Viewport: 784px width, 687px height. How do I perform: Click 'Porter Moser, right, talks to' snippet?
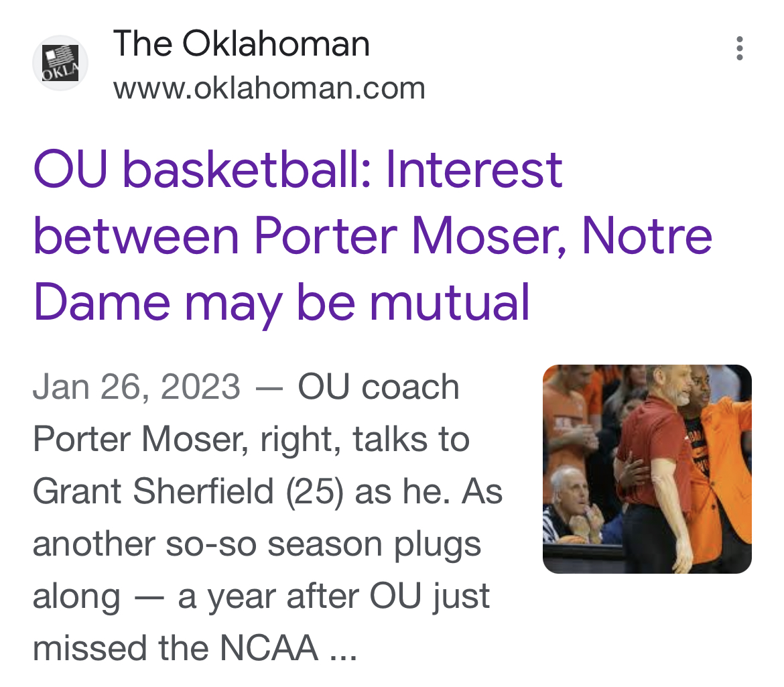click(251, 439)
